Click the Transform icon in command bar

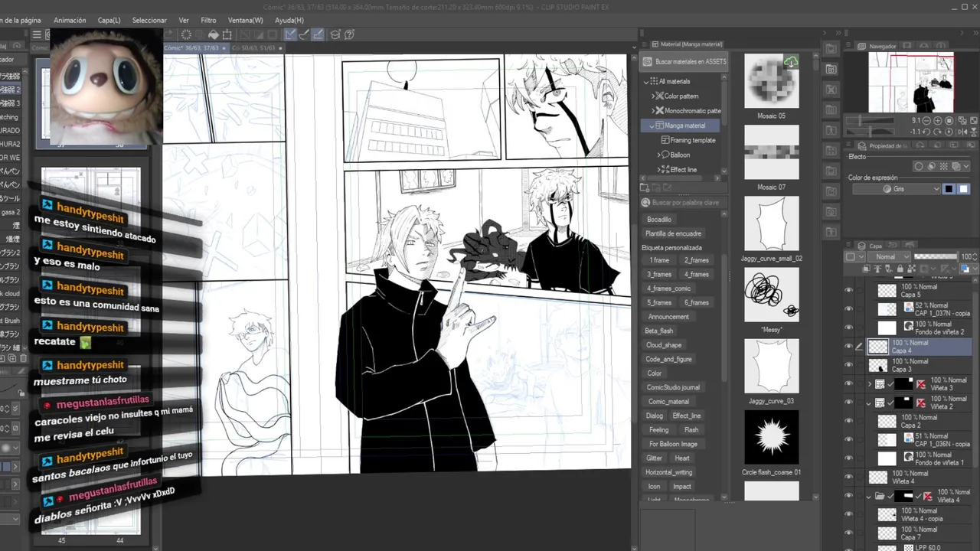[227, 34]
